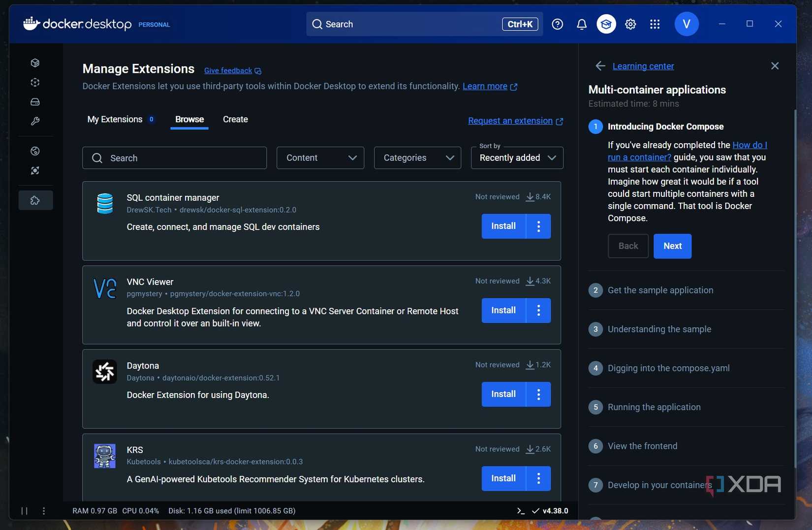The image size is (812, 530).
Task: Open the Containers view in sidebar
Action: 35,63
